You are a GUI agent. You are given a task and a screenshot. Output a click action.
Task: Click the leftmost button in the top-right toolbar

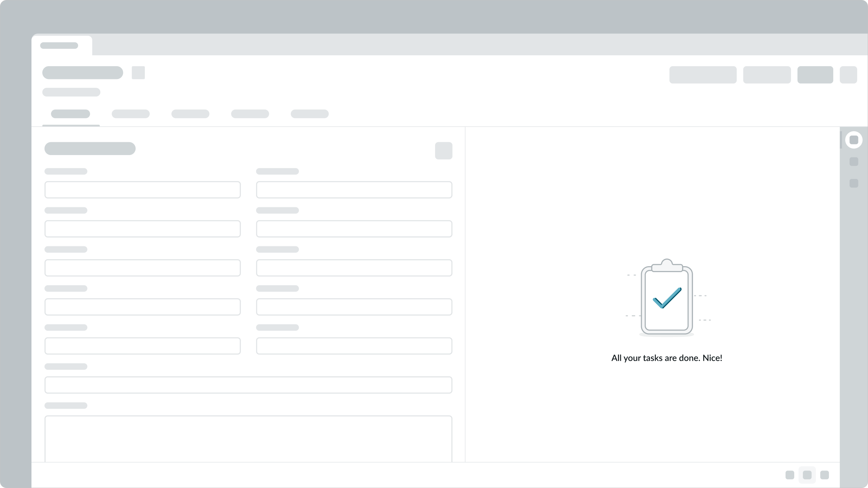click(703, 75)
